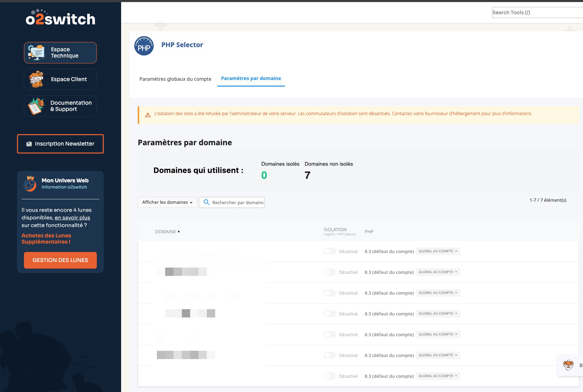The height and width of the screenshot is (392, 583).
Task: Open GLOBAL AU COMPTE in second row
Action: coord(438,272)
